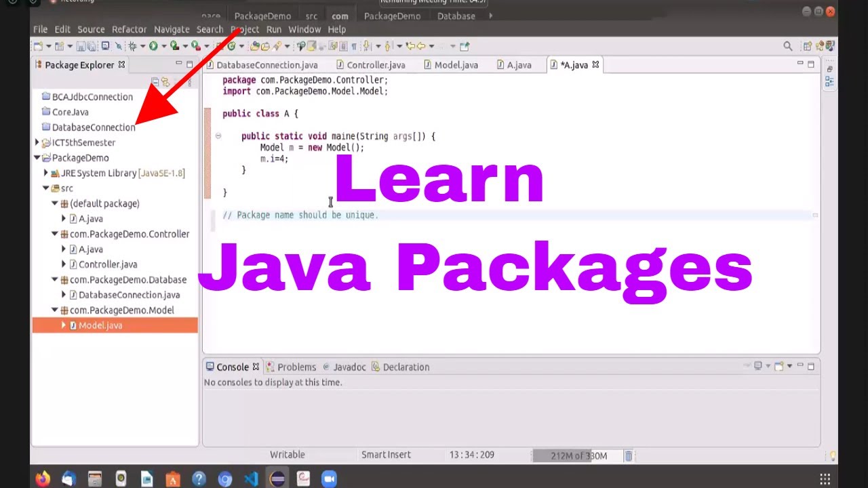Click the heap memory status bar
The width and height of the screenshot is (868, 488).
pos(577,456)
